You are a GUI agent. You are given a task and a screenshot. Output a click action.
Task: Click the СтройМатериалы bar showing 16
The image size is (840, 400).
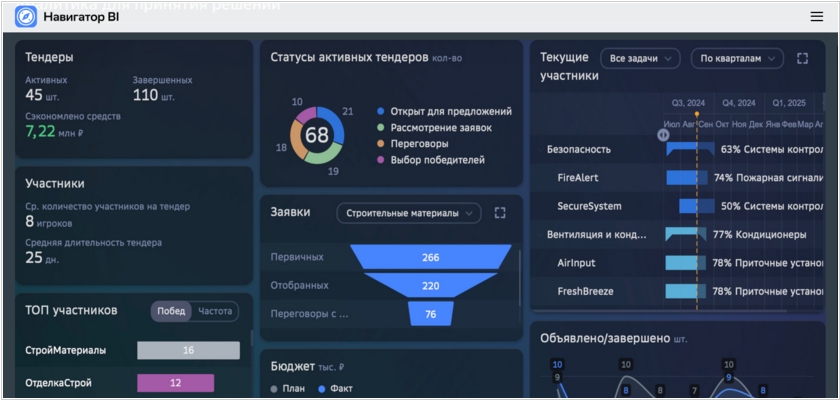(188, 351)
